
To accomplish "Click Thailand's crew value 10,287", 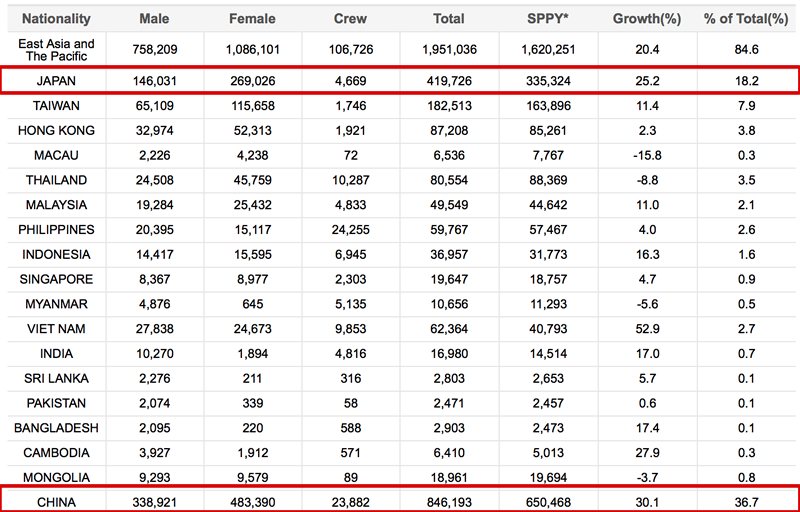I will (350, 180).
